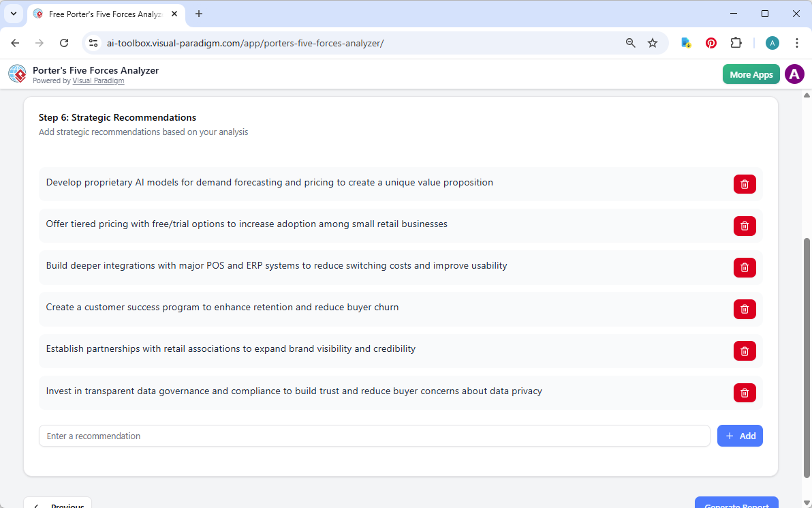Open the tab search chevron dropdown
812x508 pixels.
[14, 14]
